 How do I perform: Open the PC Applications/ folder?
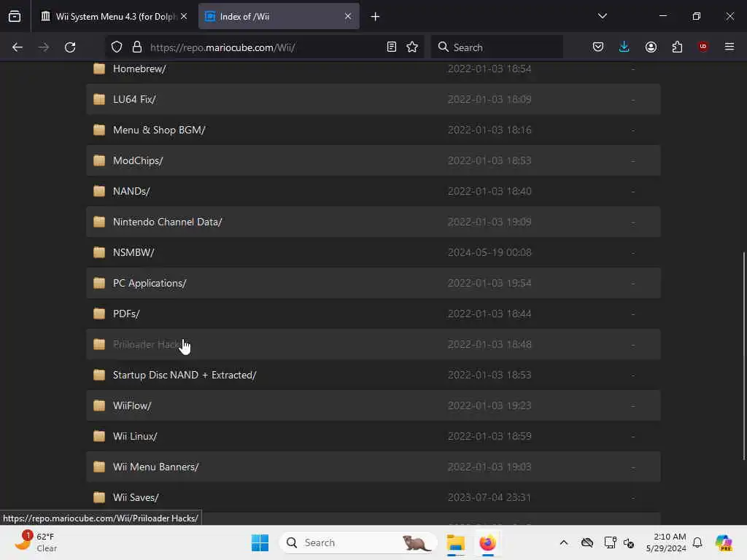coord(150,283)
